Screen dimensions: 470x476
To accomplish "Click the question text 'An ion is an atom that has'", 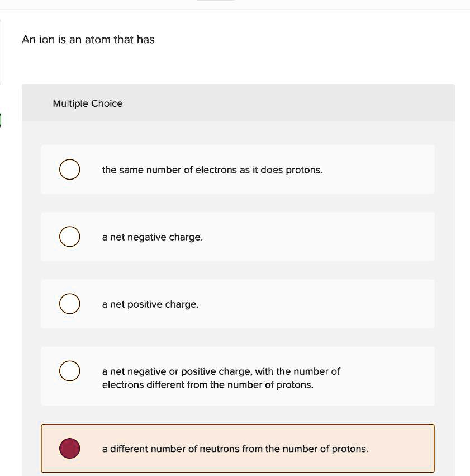I will click(x=88, y=39).
